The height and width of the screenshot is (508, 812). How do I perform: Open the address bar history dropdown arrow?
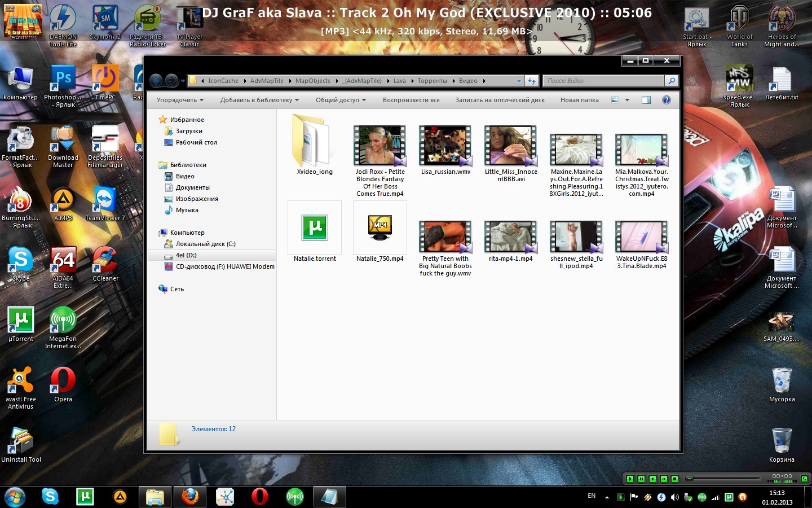[519, 81]
